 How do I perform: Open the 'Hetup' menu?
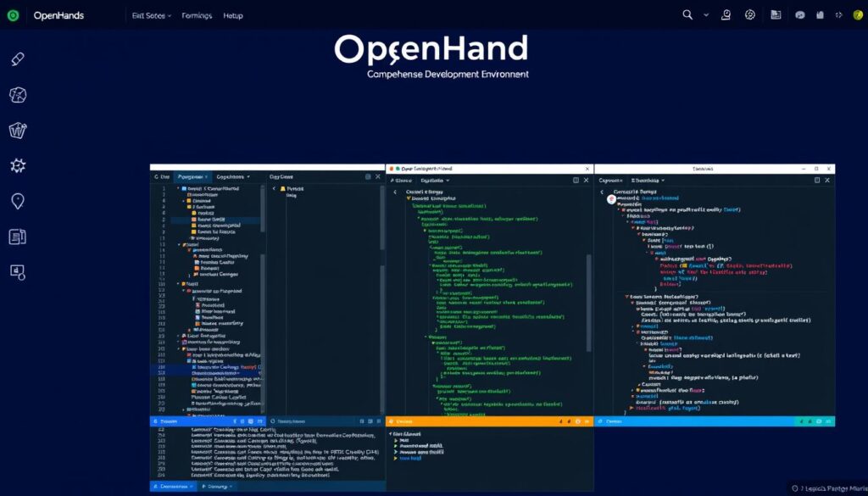[233, 15]
